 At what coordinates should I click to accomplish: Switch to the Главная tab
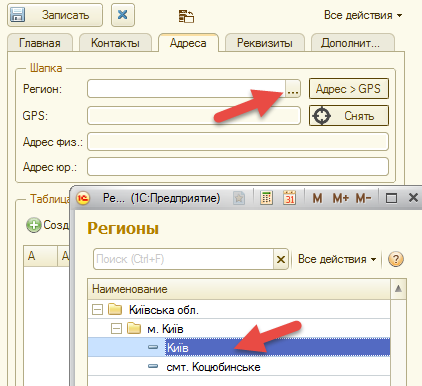40,43
